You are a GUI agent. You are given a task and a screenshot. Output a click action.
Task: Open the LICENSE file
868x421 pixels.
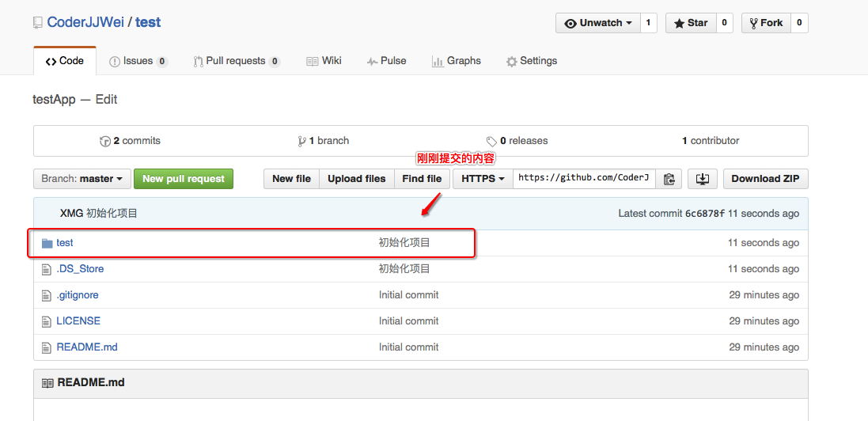[78, 320]
